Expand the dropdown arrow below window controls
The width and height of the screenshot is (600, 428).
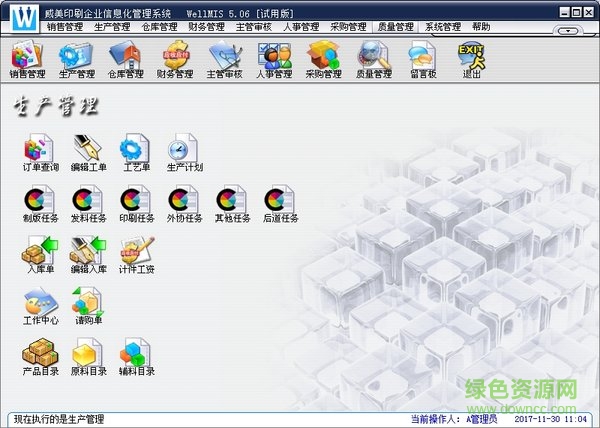pos(568,31)
